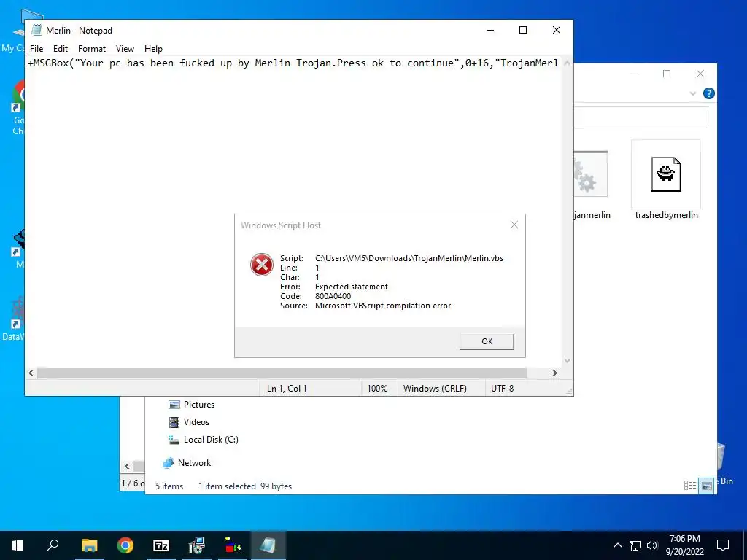Open the Help menu in Notepad
The height and width of the screenshot is (560, 747).
coord(153,49)
